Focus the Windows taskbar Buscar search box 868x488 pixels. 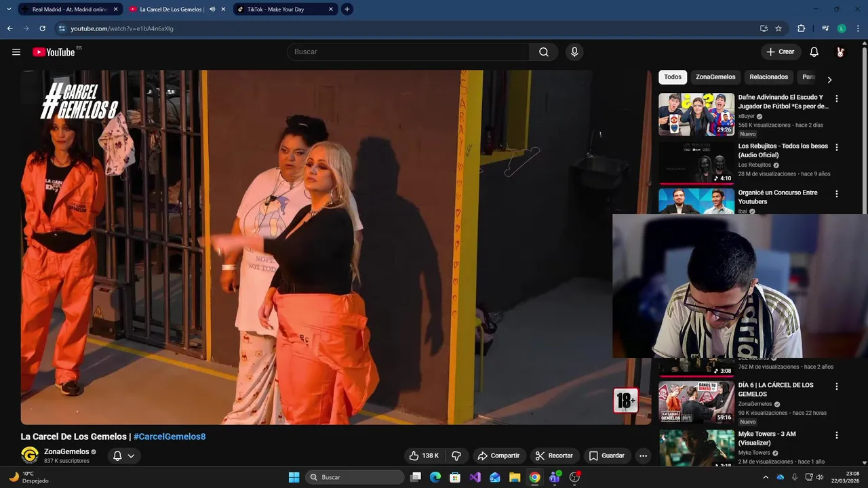coord(355,477)
